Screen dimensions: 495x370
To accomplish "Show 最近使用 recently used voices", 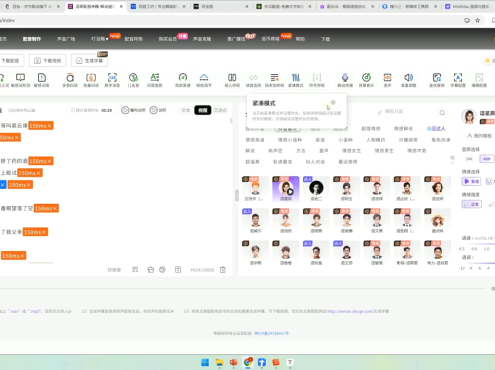I will (x=348, y=162).
